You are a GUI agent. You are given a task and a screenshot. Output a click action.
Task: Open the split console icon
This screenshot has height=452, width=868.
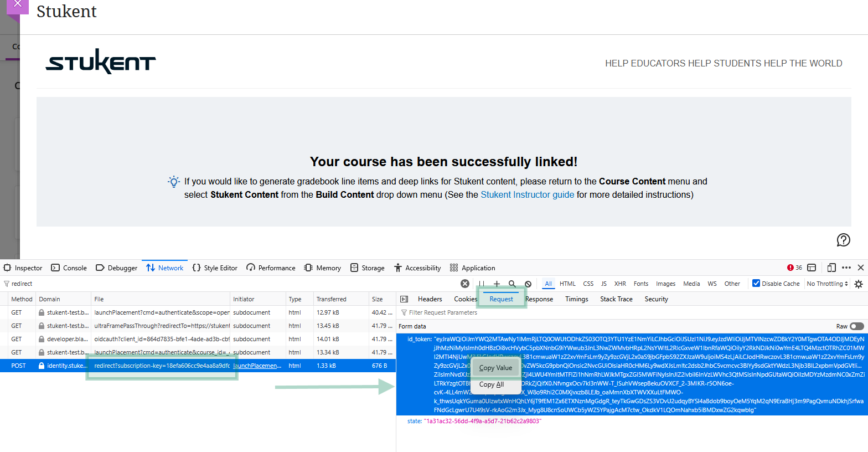click(x=812, y=268)
